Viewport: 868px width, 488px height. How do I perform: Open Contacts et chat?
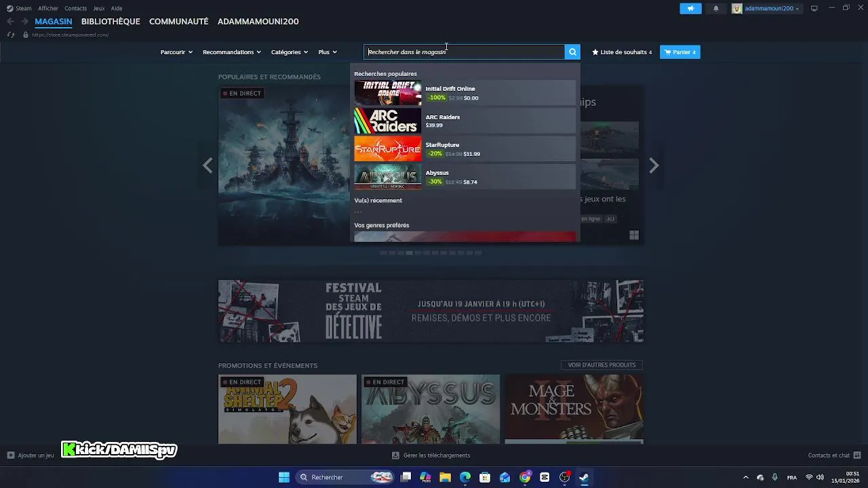coord(835,455)
